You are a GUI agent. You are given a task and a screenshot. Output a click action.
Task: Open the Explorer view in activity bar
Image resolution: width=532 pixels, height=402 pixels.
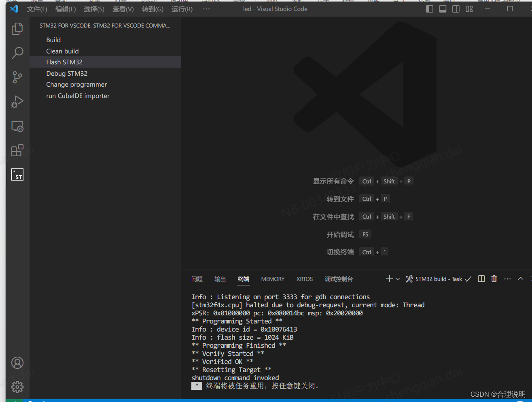coord(17,28)
